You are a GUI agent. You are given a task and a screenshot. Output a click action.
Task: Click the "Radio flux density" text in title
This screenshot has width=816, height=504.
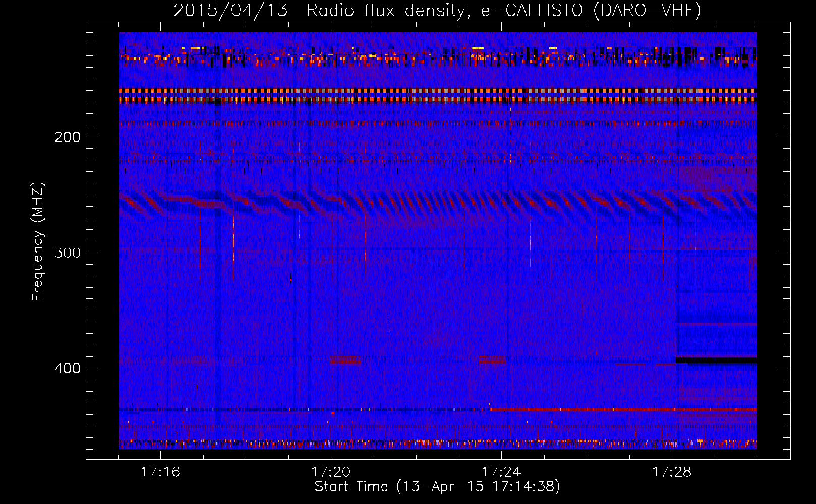pyautogui.click(x=385, y=10)
